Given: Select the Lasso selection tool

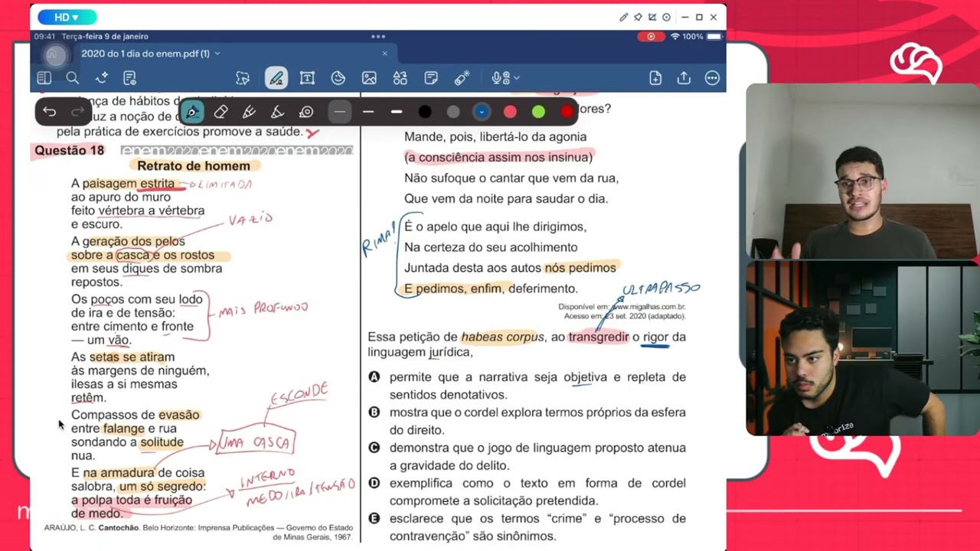Looking at the screenshot, I should [243, 78].
